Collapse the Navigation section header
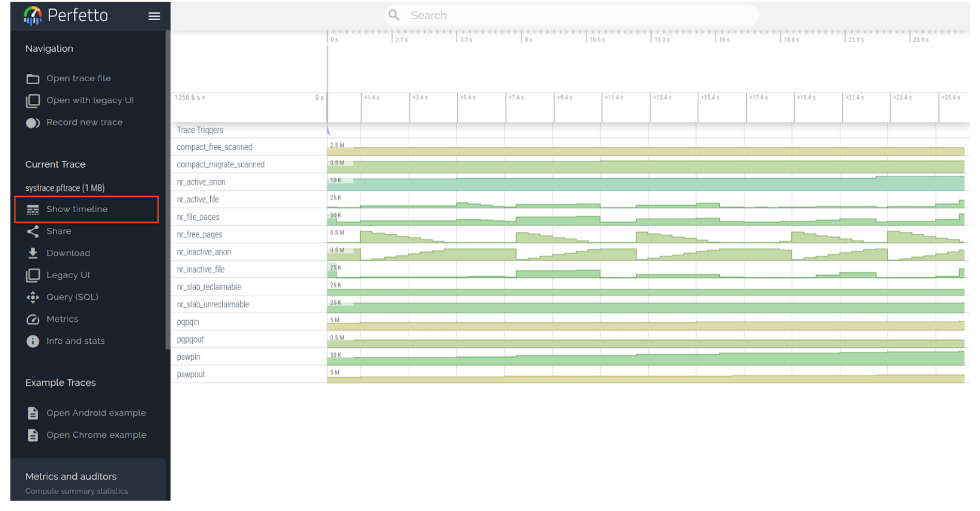The image size is (980, 511). click(49, 48)
